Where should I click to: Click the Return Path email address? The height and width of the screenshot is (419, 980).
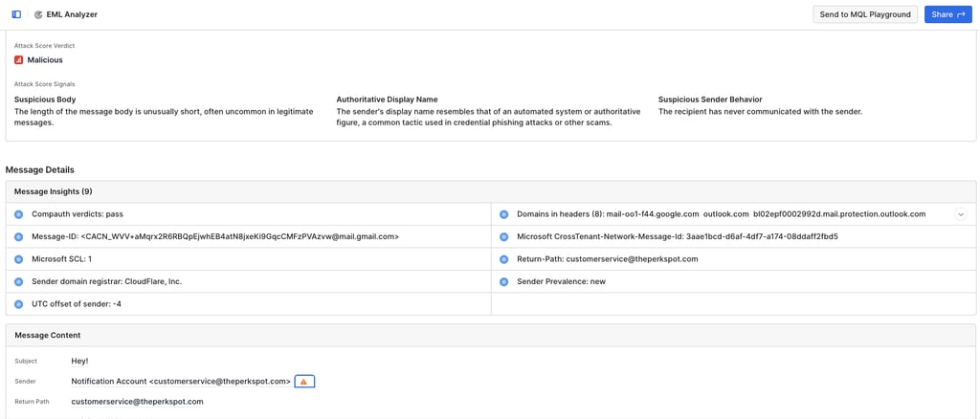(137, 402)
